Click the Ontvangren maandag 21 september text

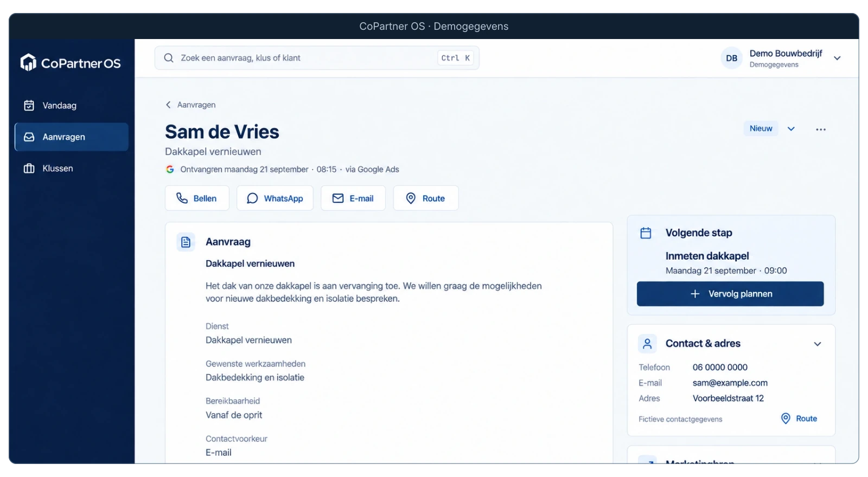(244, 169)
